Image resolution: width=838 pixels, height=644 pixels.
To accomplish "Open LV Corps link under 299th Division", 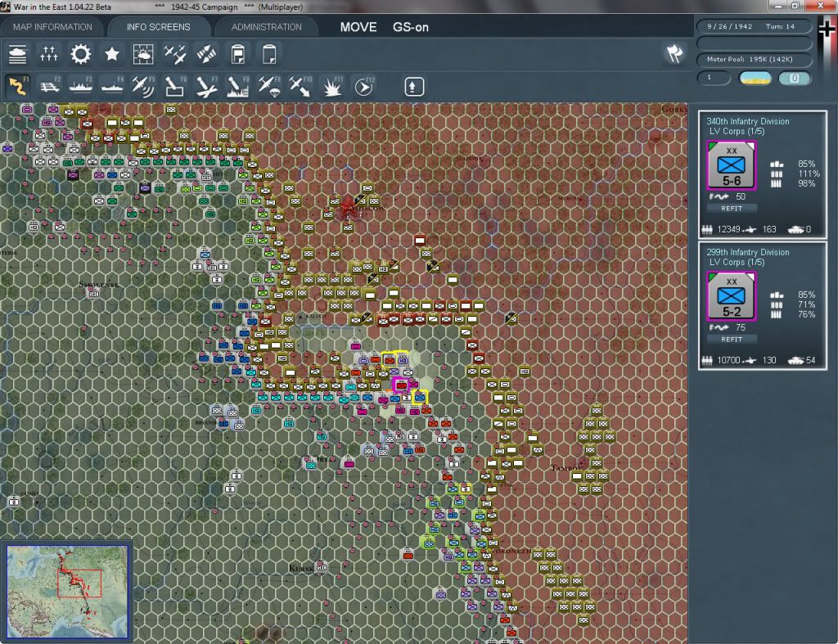I will pos(737,263).
